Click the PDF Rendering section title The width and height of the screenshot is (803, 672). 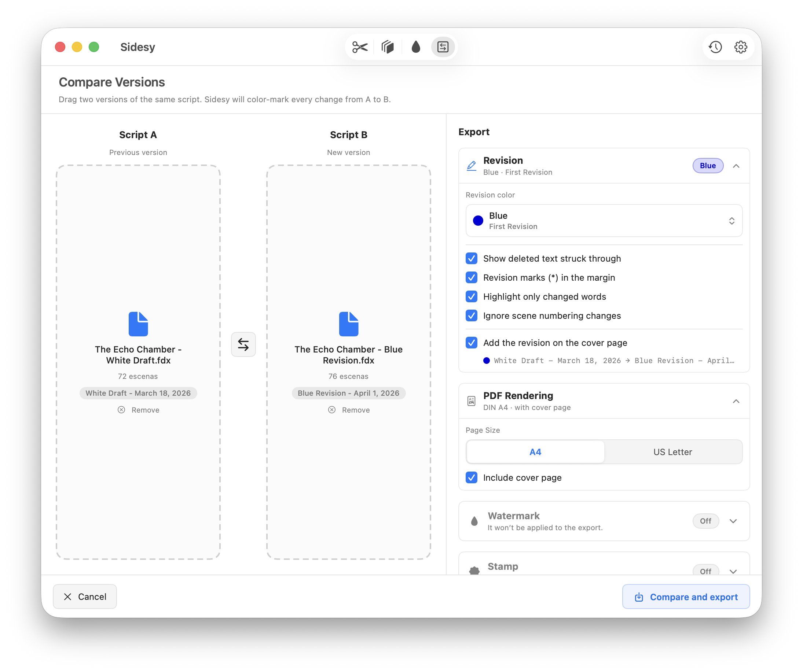tap(518, 396)
